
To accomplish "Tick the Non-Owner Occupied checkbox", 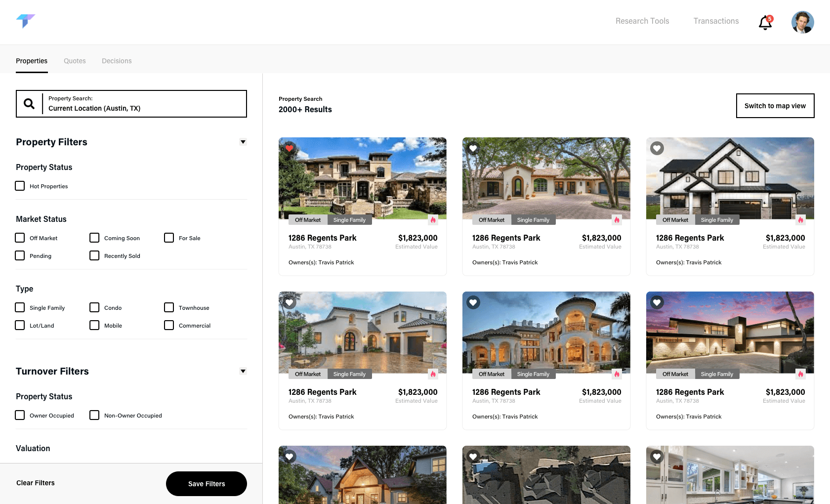I will 94,415.
